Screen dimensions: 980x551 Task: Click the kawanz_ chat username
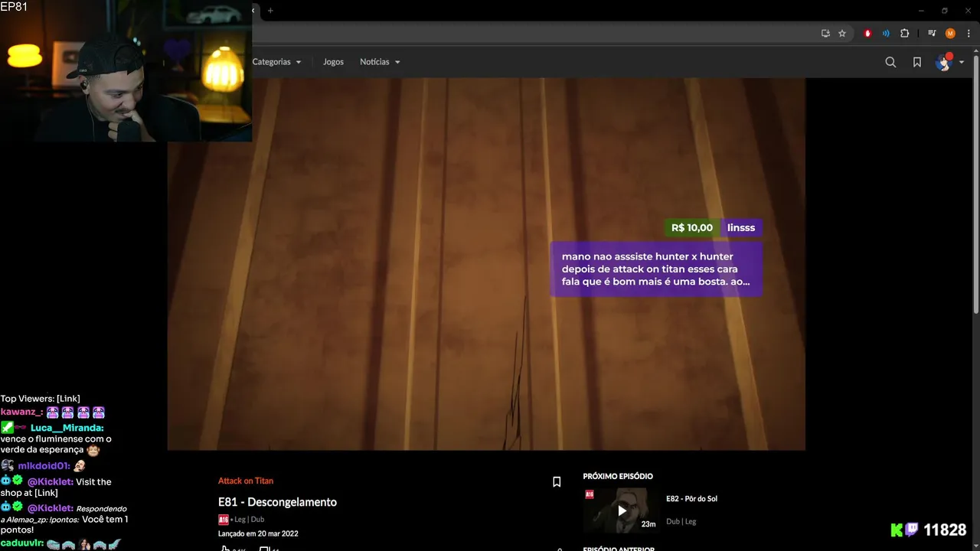pos(22,412)
